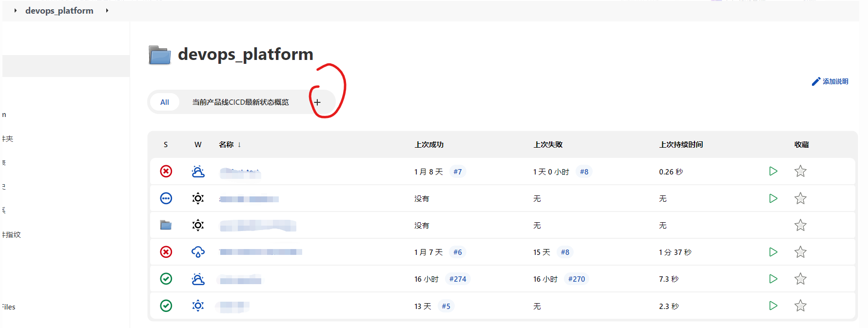Open build #270 link
Screen dimensions: 868x328
(x=577, y=279)
